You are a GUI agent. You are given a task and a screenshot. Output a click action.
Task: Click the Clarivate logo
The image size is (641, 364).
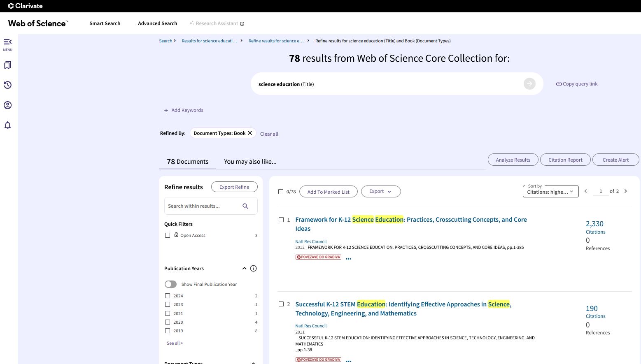[26, 6]
